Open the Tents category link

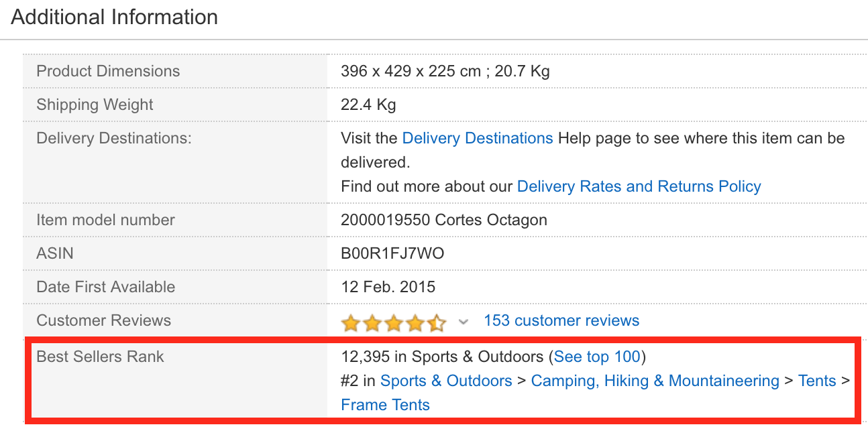[816, 381]
